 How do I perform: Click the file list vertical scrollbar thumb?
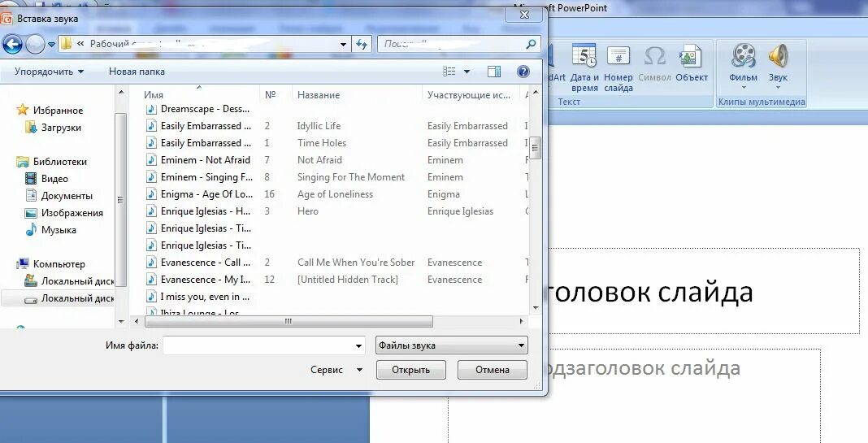click(x=536, y=148)
